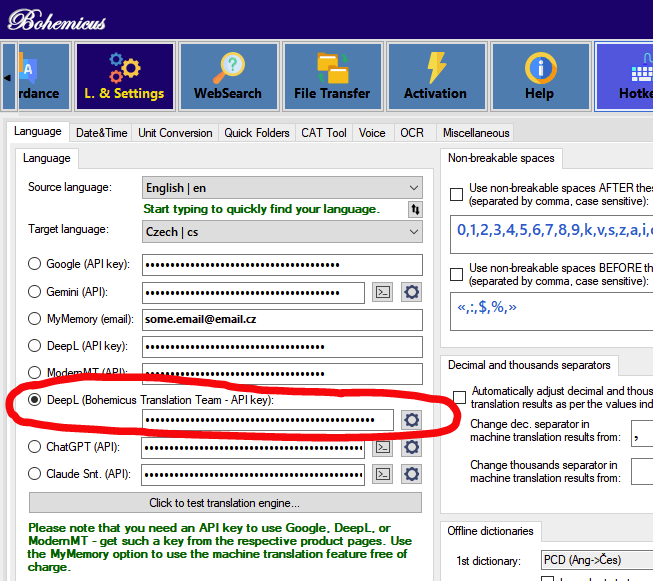Choose MyMemory (email) translation engine
This screenshot has width=653, height=581.
tap(35, 319)
